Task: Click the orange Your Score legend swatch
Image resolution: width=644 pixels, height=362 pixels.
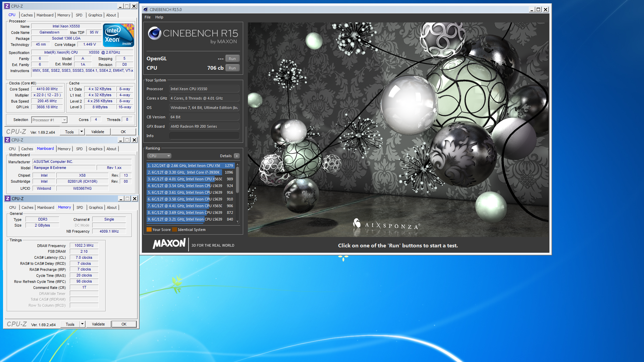Action: [149, 230]
